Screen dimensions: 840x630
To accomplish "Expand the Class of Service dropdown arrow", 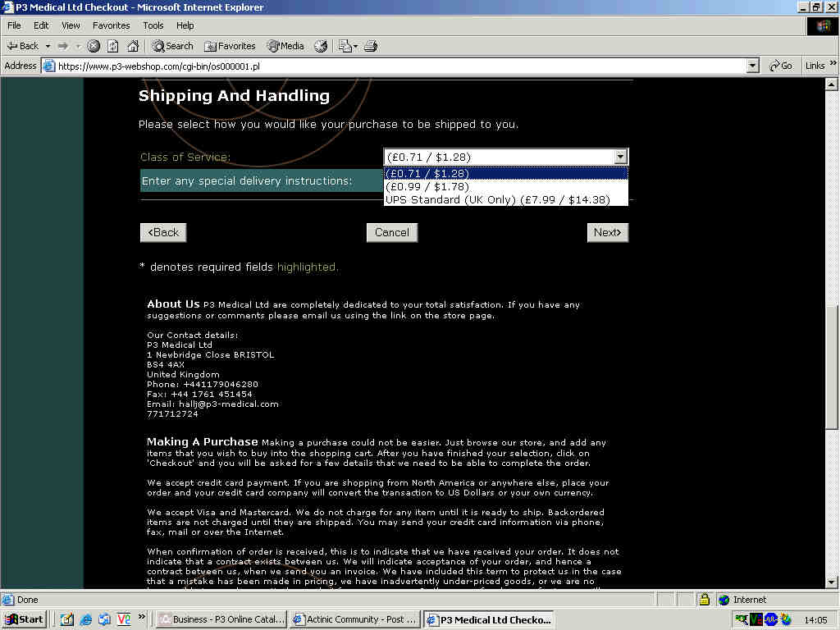I will point(620,157).
